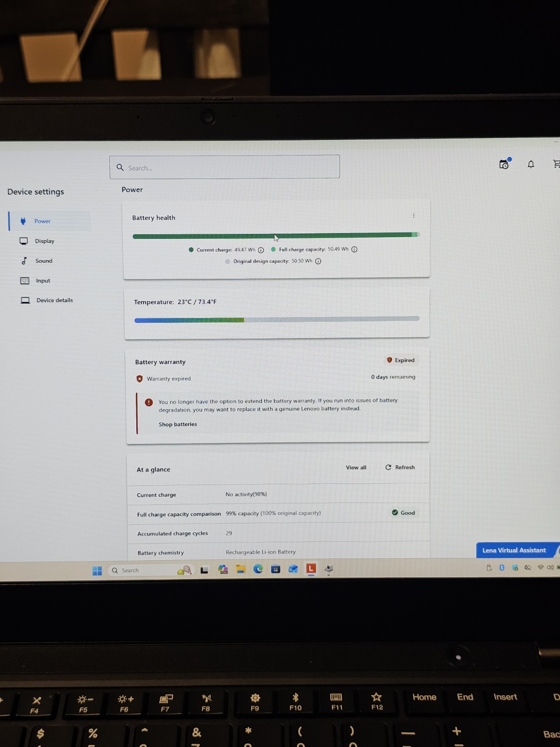Viewport: 560px width, 747px height.
Task: Launch Microsoft Edge from the taskbar
Action: [258, 569]
